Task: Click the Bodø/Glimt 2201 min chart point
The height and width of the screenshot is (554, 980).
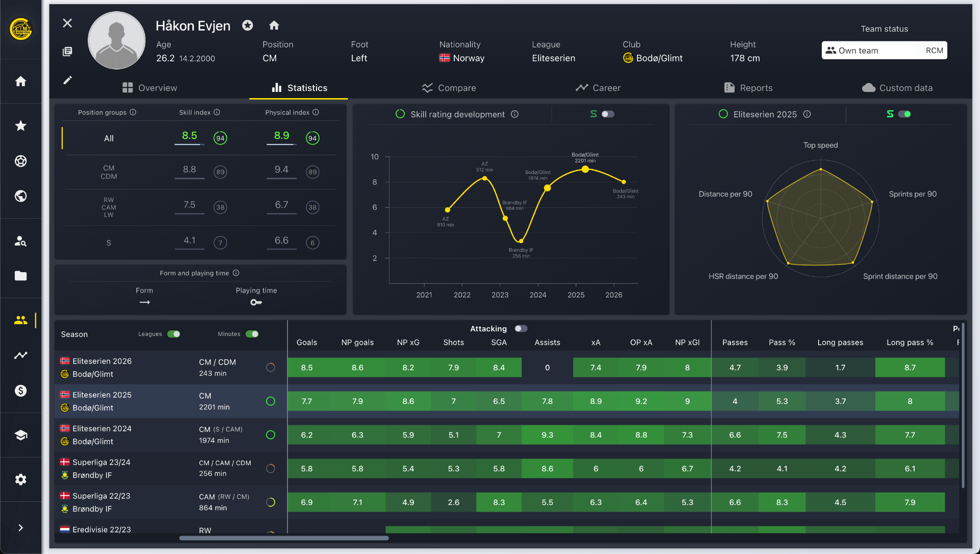Action: click(585, 169)
